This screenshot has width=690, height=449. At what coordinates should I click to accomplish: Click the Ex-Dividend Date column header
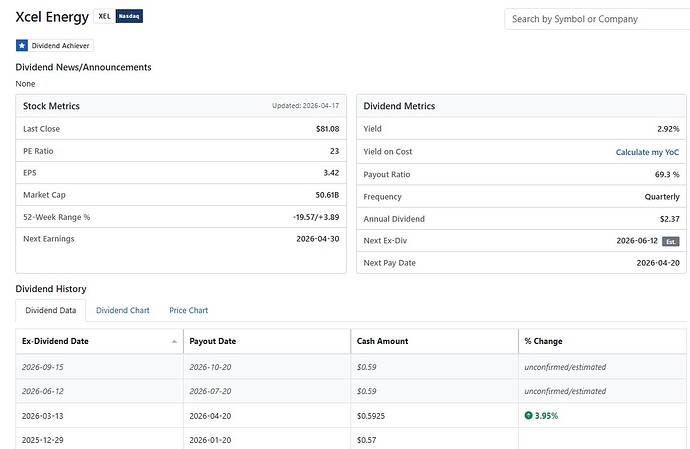point(99,341)
